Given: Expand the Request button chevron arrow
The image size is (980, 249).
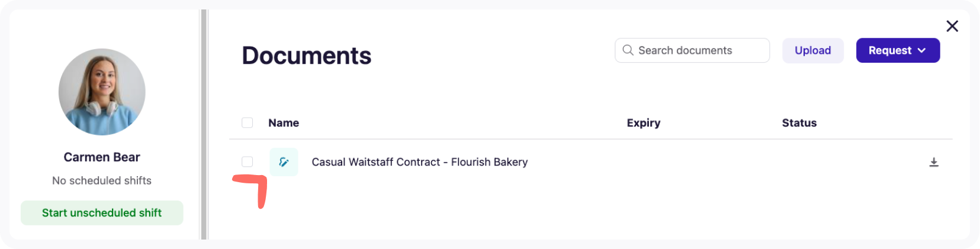Looking at the screenshot, I should click(x=922, y=50).
